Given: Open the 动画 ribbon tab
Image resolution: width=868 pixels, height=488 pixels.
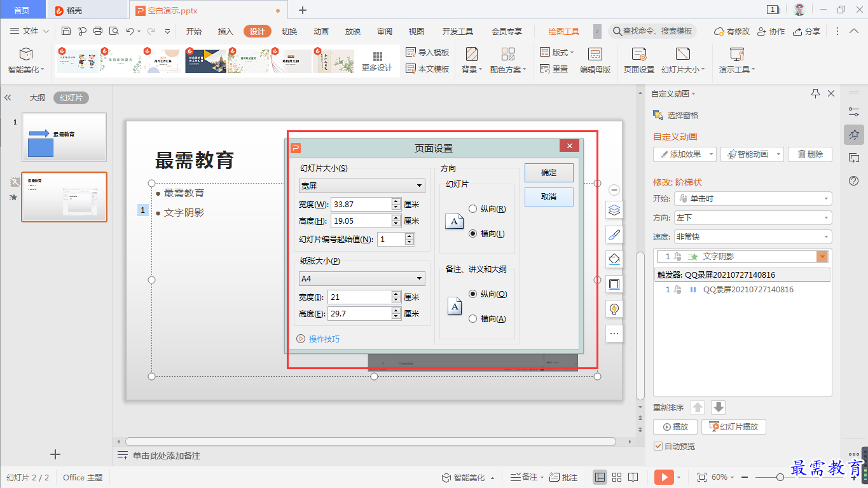Looking at the screenshot, I should [321, 31].
